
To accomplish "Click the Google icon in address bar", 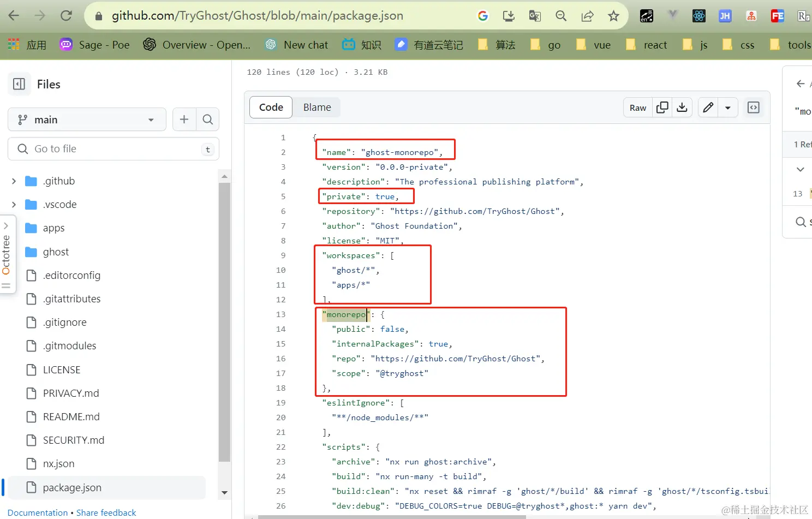I will point(483,16).
